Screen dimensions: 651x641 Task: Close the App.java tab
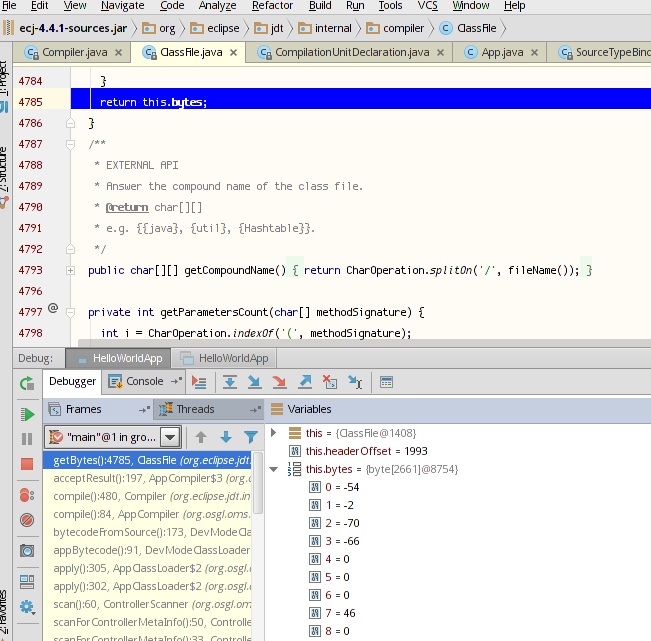tap(534, 53)
